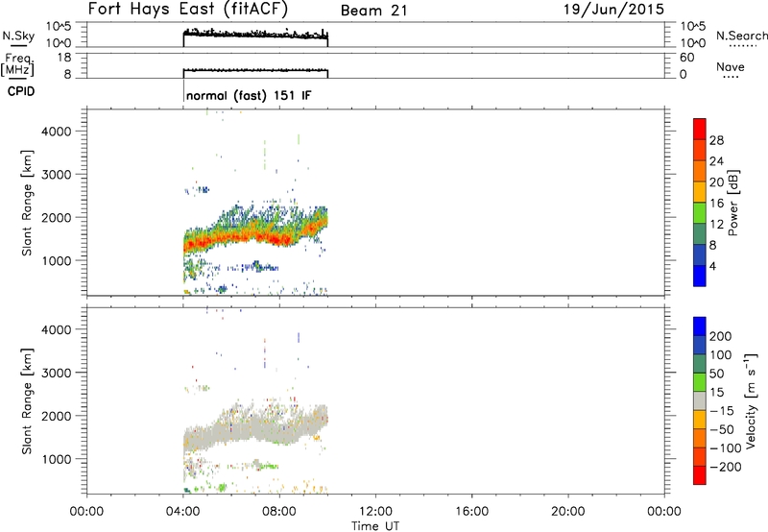Click the "3000" tick in the power panel
Image resolution: width=768 pixels, height=532 pixels.
(56, 175)
